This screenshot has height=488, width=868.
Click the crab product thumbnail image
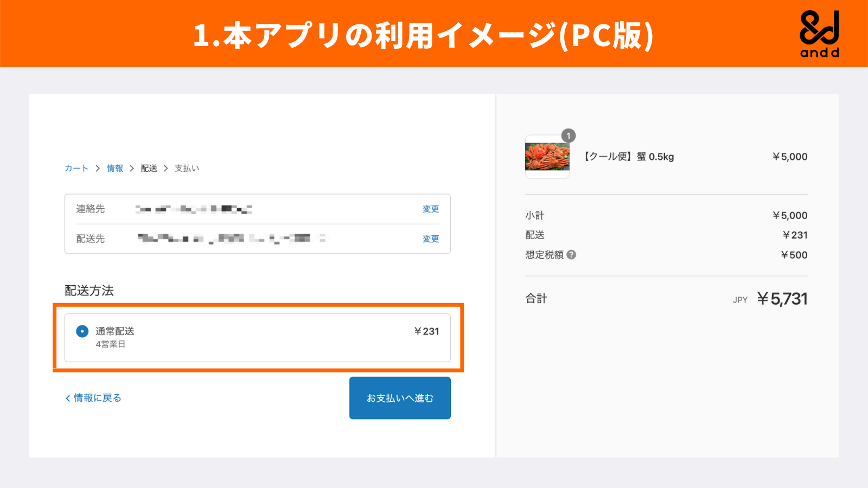547,157
